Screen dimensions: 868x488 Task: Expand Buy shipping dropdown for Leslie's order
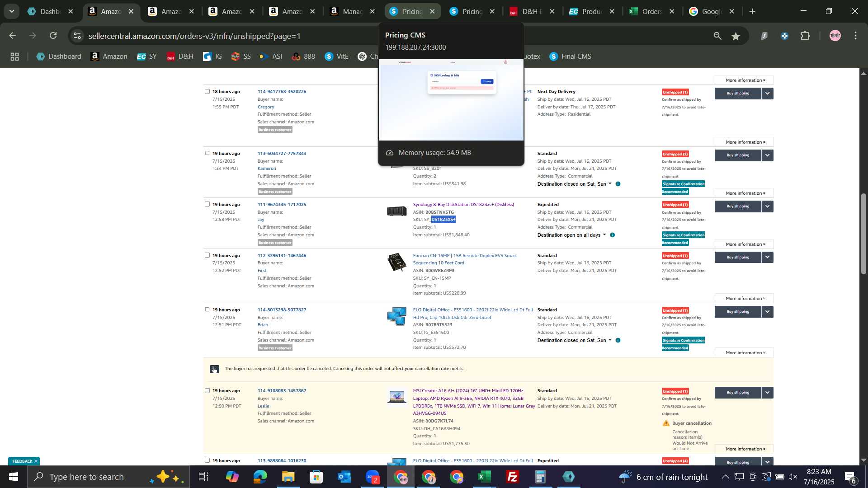[767, 393]
